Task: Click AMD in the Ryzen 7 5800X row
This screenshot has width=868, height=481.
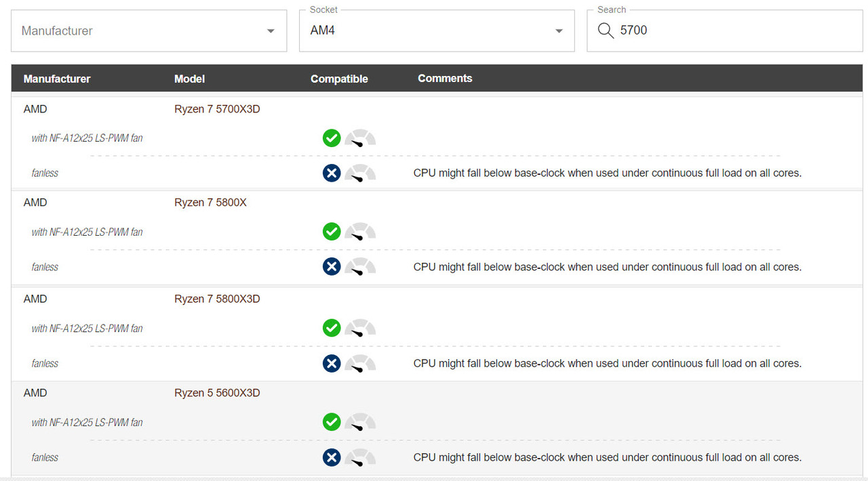Action: tap(35, 203)
